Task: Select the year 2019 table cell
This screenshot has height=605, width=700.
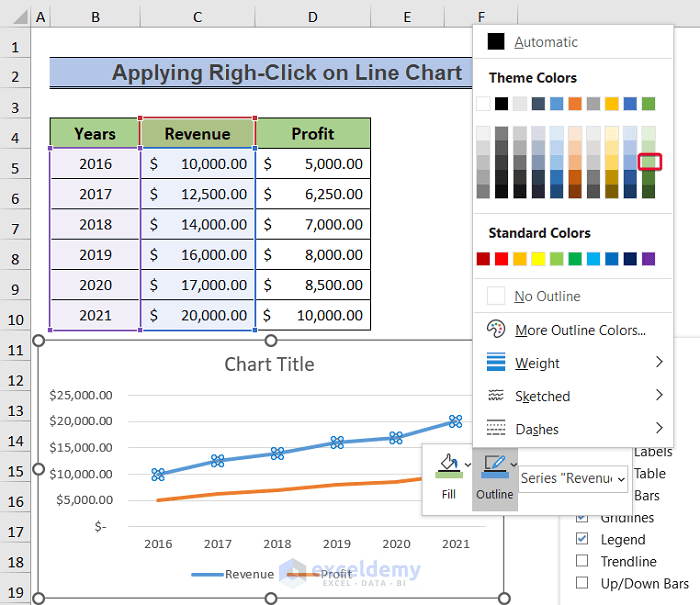Action: click(95, 255)
